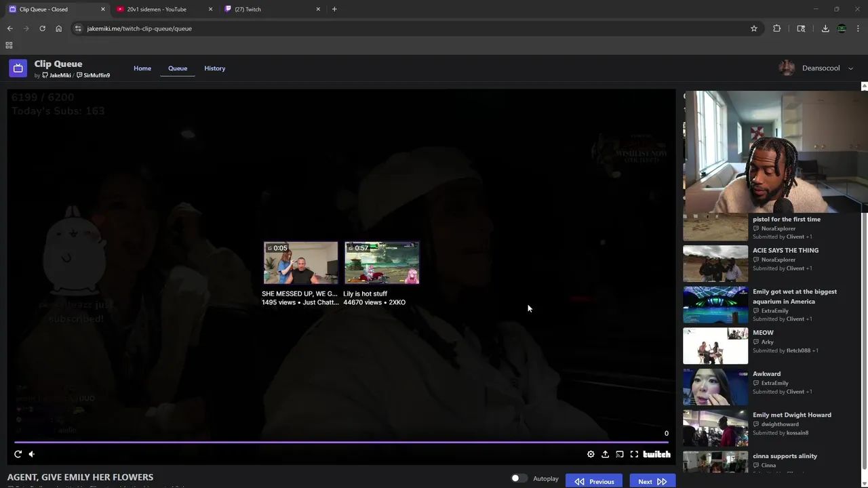The height and width of the screenshot is (488, 868).
Task: Click the Deansocool profile avatar
Action: [x=787, y=68]
